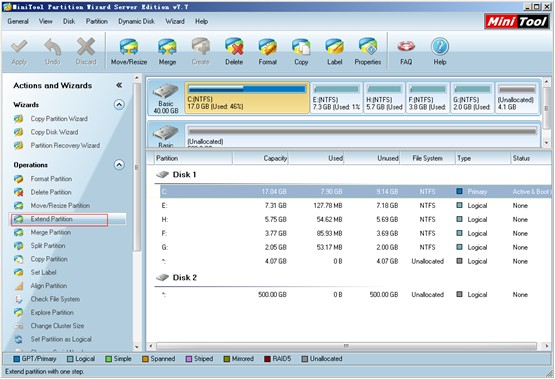Select the G:(NTFS) block in disk map
The image size is (555, 379).
472,98
